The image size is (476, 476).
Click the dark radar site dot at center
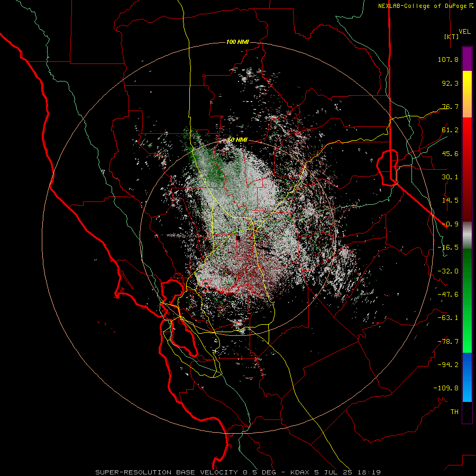238,239
